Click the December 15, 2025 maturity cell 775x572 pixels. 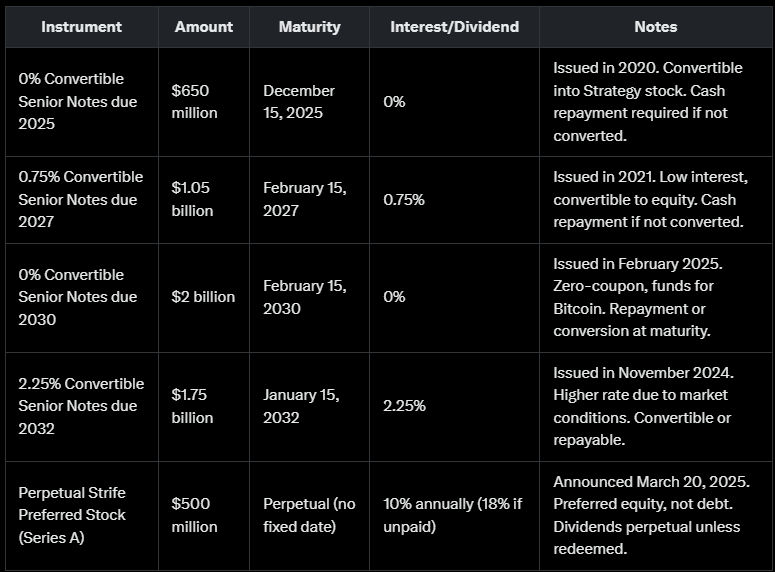299,102
